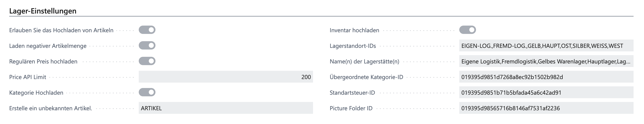
Task: Click the Picture Folder ID value field
Action: (546, 108)
